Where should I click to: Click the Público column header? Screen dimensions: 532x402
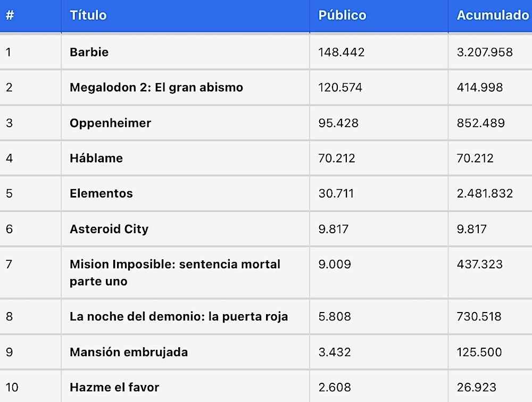(x=342, y=15)
